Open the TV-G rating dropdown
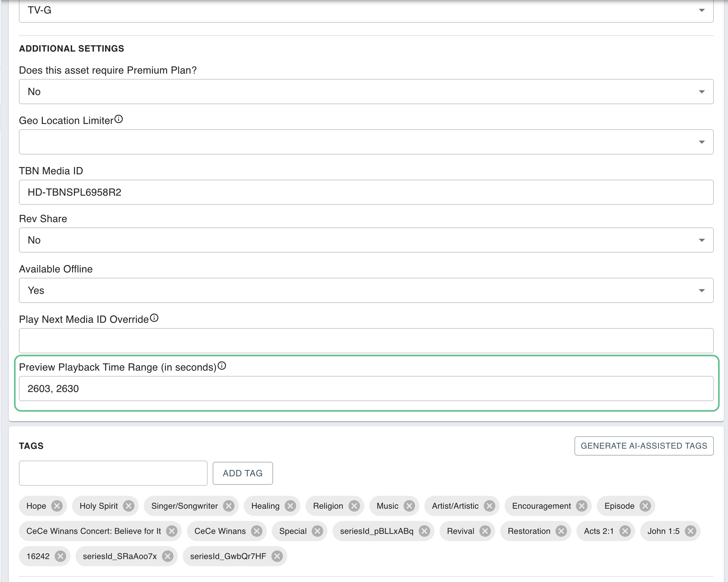 click(366, 10)
